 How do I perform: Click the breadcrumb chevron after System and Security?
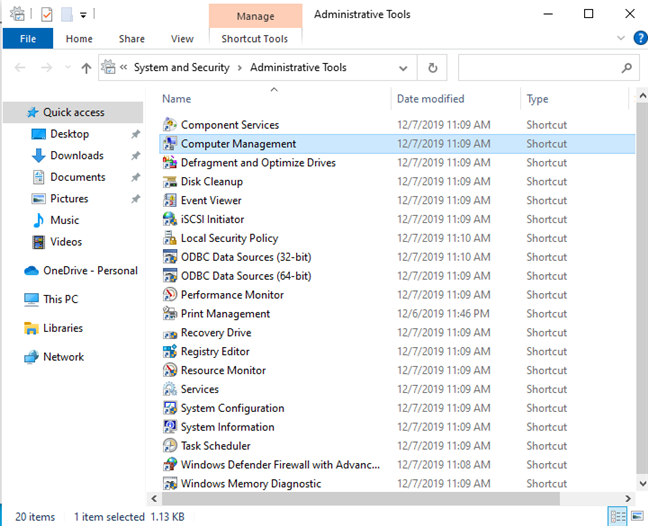tap(240, 68)
